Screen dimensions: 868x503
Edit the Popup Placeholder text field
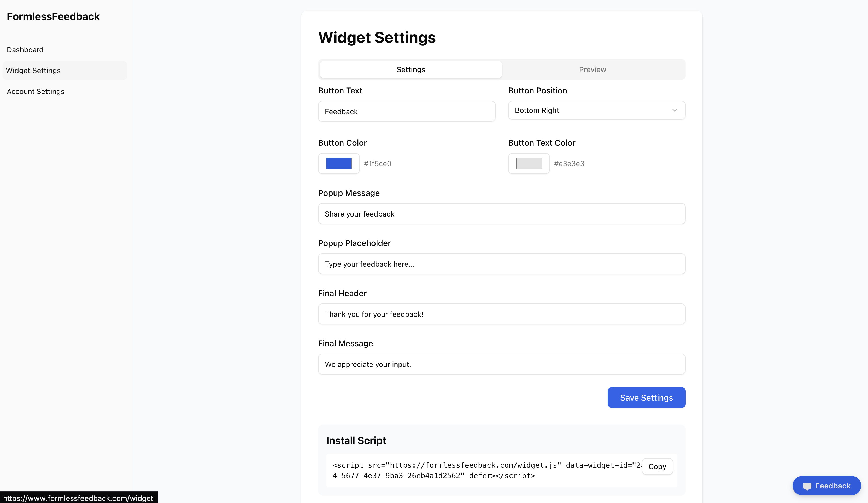[x=502, y=264]
